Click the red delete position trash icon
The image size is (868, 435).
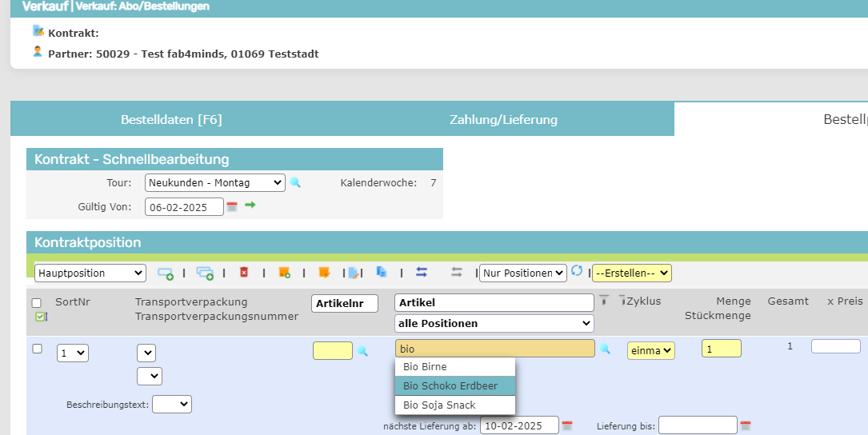click(x=244, y=273)
